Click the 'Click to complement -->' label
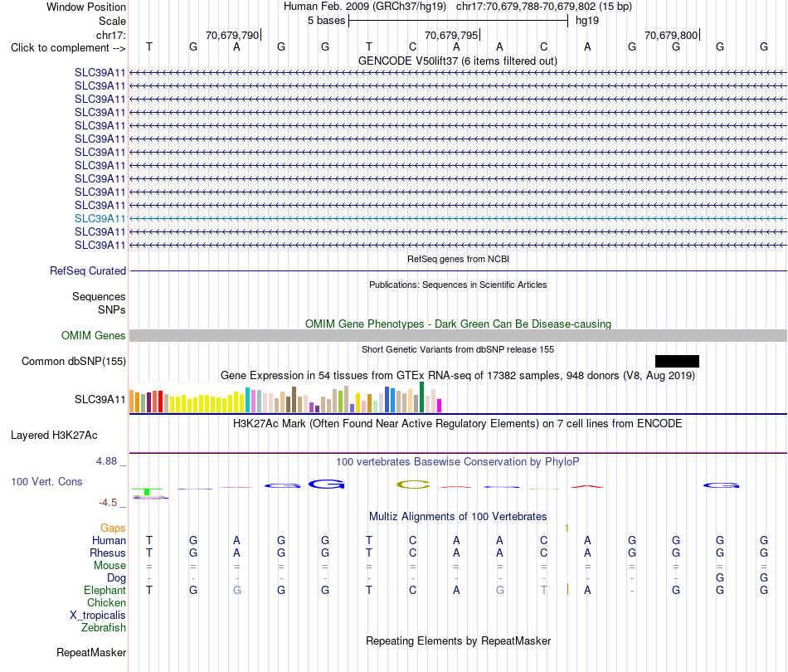This screenshot has width=788, height=672. click(68, 48)
